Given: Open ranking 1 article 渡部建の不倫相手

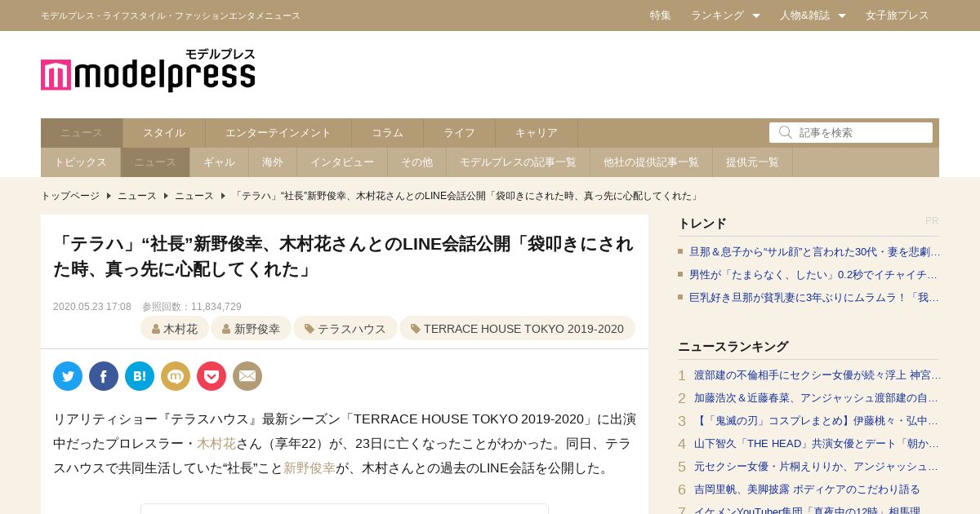Looking at the screenshot, I should pos(817,375).
